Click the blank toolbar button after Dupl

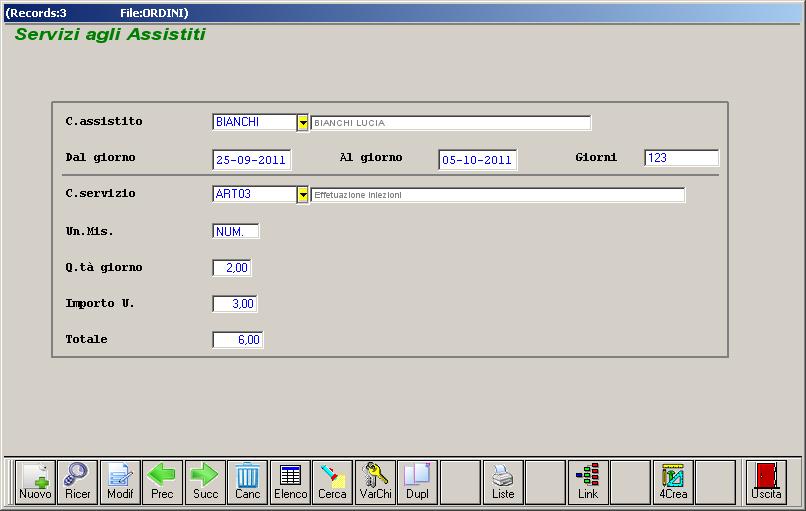tap(461, 482)
